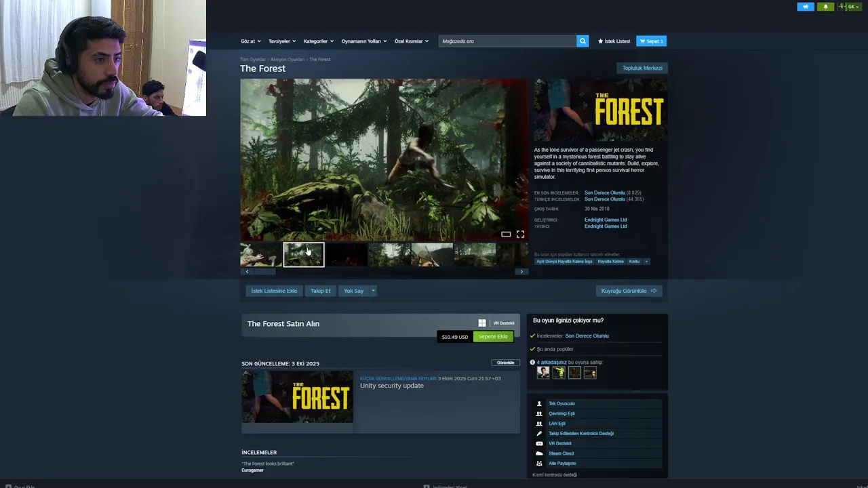Open the Sepet cart button
868x488 pixels.
(x=651, y=41)
